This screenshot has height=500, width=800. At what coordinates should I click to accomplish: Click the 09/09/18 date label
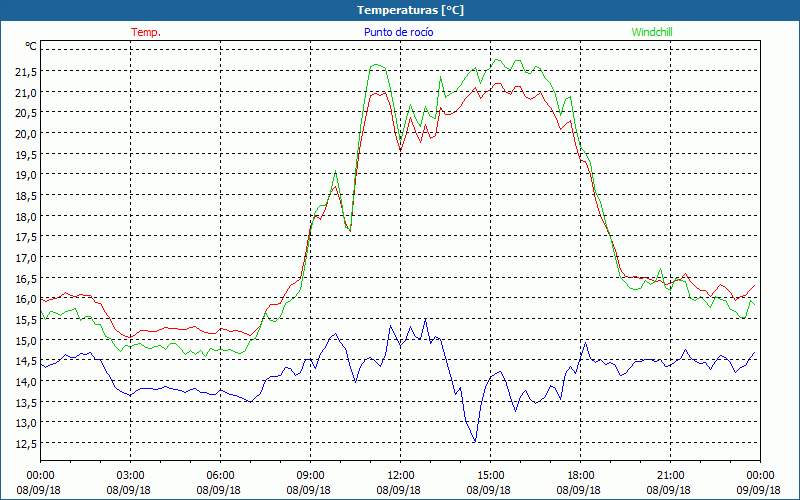758,490
